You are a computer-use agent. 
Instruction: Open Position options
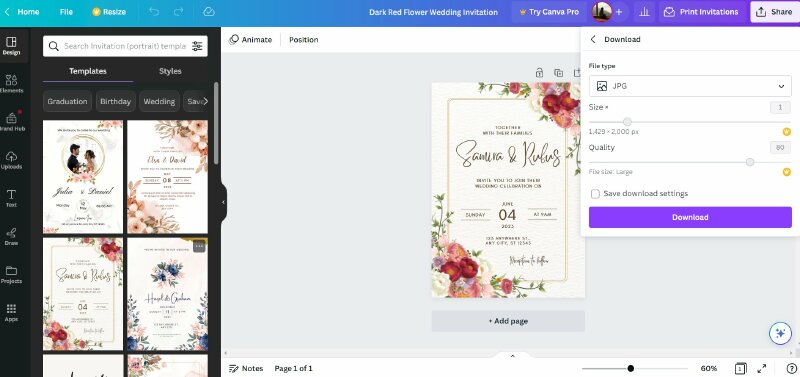click(304, 40)
